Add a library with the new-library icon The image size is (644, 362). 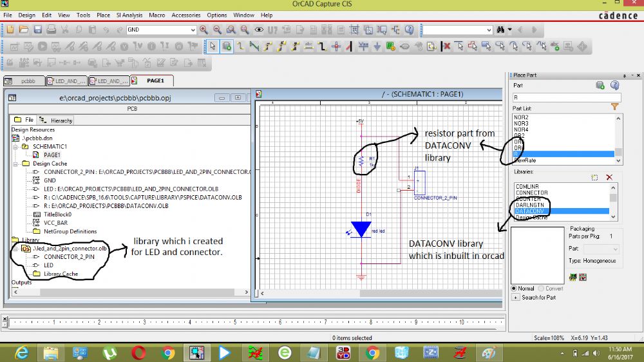tap(594, 177)
